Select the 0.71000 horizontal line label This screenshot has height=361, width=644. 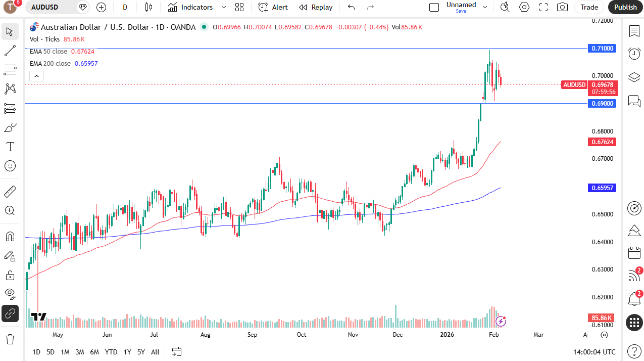point(602,48)
